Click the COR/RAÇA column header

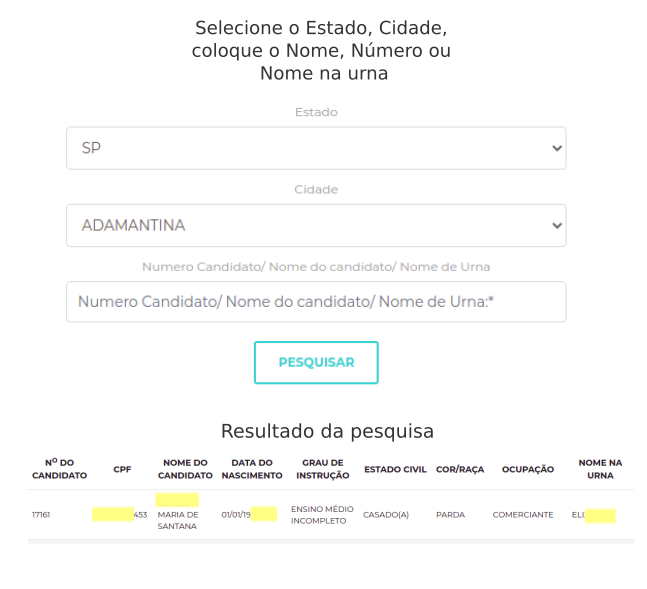pyautogui.click(x=459, y=468)
